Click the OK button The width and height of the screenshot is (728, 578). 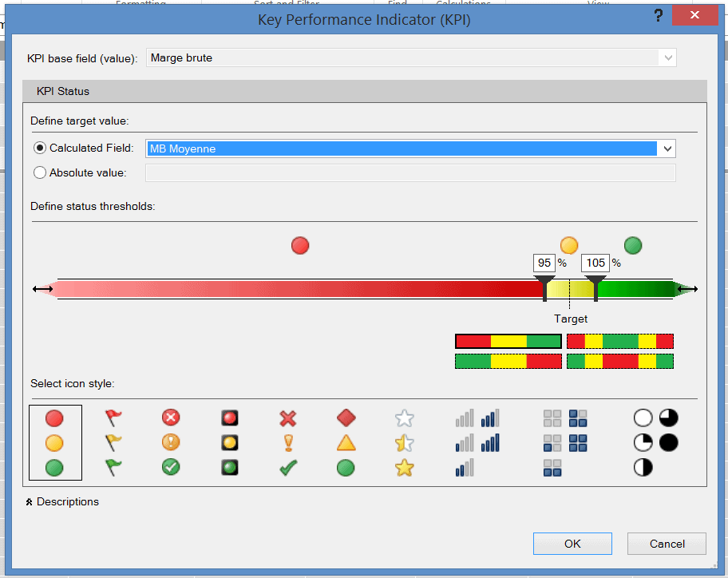(x=572, y=544)
